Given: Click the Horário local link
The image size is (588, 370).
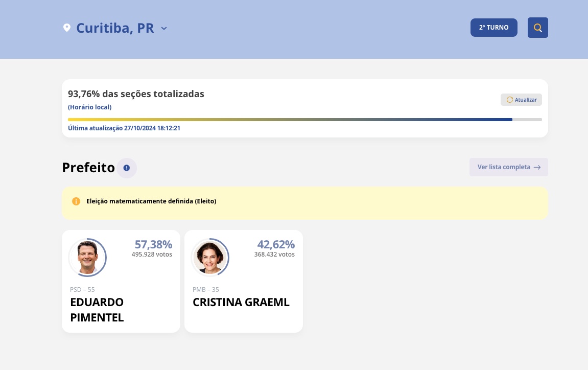Looking at the screenshot, I should (x=89, y=107).
